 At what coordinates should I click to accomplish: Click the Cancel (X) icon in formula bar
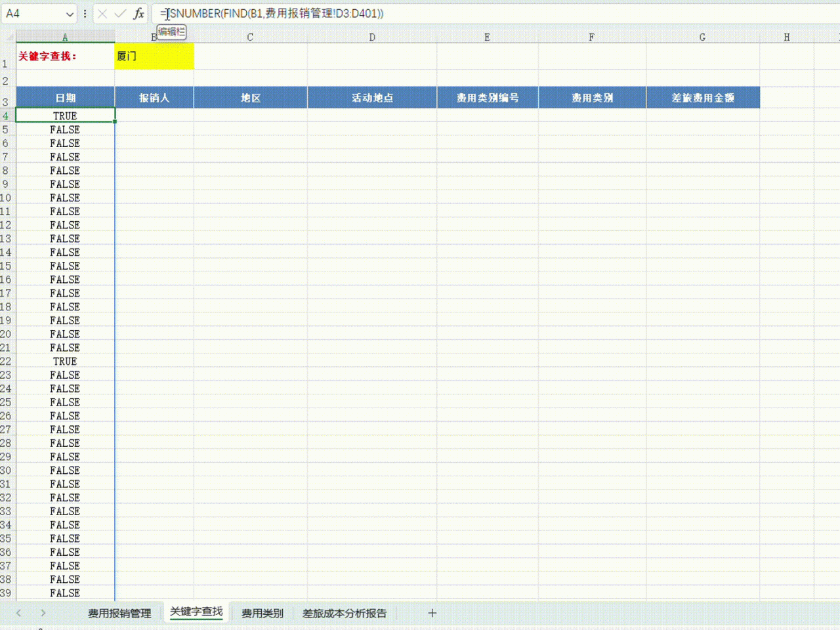coord(102,13)
